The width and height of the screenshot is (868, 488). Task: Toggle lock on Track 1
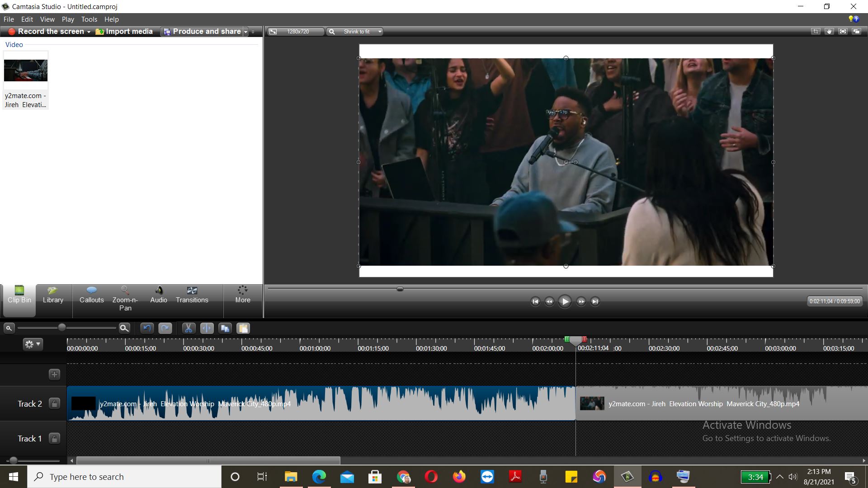point(54,438)
